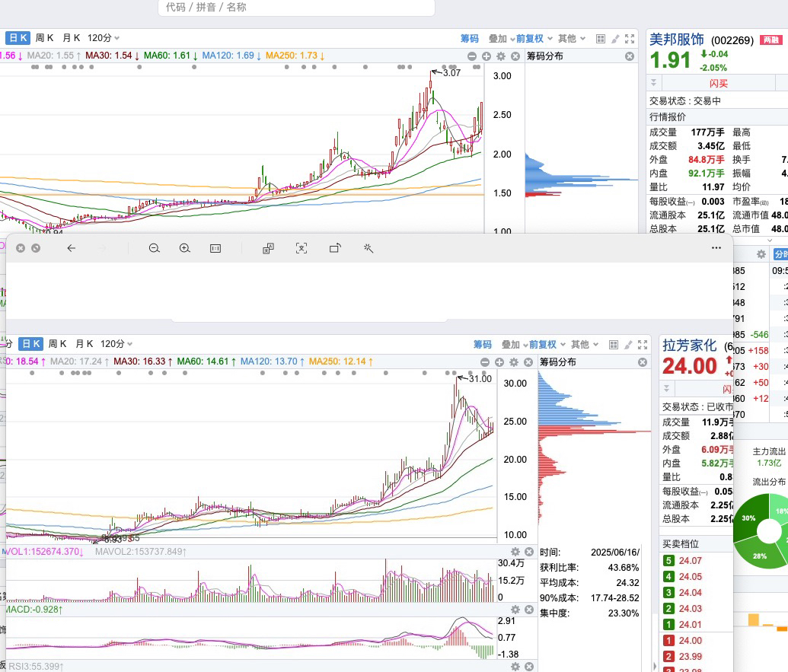
Task: Click the code/pinyin/name stock search field
Action: point(296,8)
